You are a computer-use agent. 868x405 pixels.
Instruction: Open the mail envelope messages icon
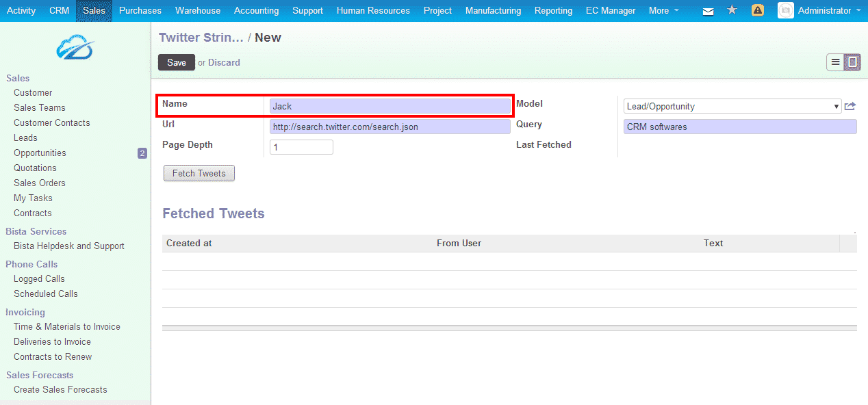click(709, 11)
